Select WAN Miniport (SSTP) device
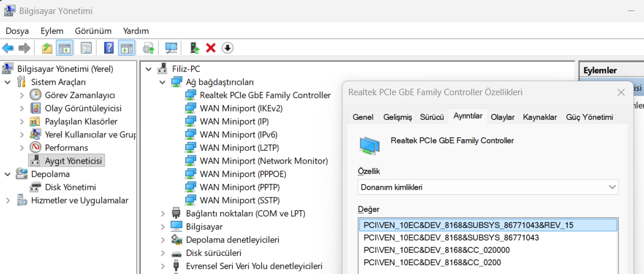The width and height of the screenshot is (644, 274). (240, 200)
